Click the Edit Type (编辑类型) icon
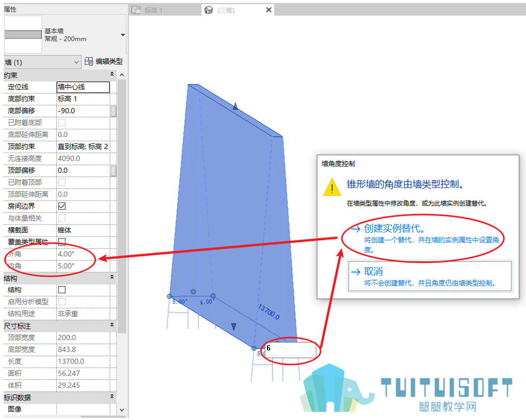The image size is (526, 420). tap(89, 61)
